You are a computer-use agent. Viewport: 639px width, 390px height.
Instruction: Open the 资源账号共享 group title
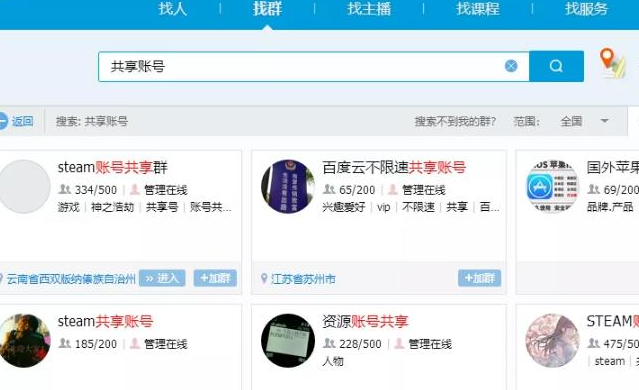click(x=365, y=321)
